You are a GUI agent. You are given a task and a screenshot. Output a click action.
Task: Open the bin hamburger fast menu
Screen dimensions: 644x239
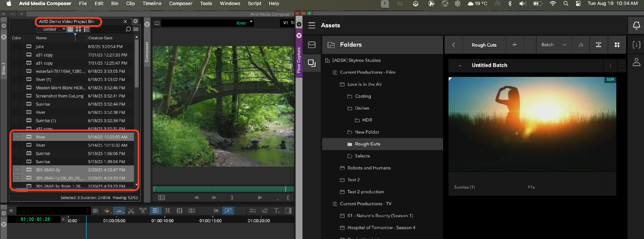(136, 29)
